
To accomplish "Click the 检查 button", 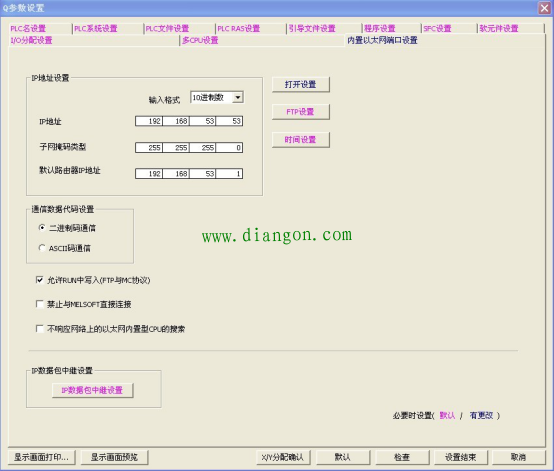I will (x=402, y=457).
